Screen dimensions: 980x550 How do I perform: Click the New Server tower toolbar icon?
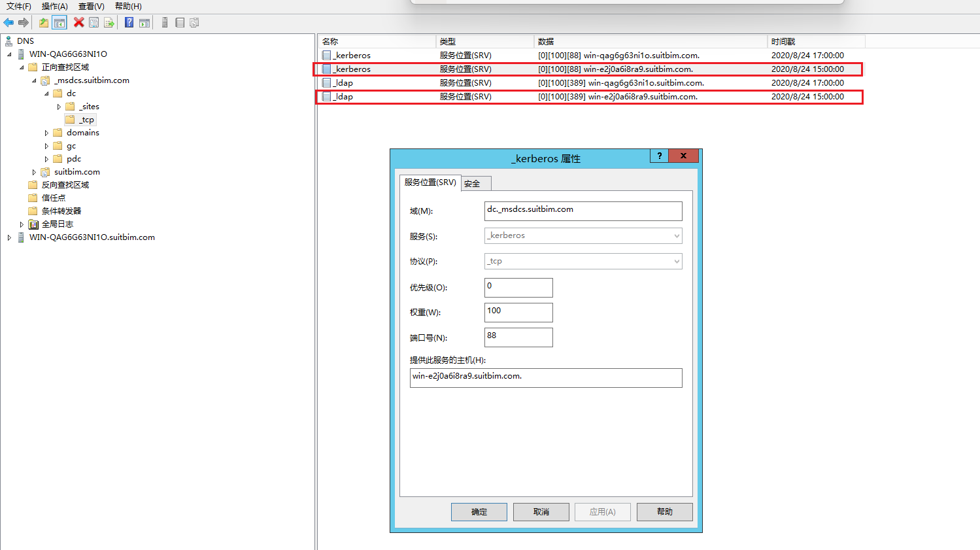tap(165, 23)
